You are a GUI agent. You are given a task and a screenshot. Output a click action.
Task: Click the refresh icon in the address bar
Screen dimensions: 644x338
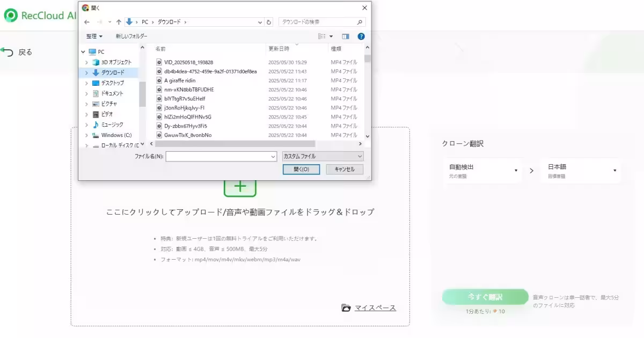[268, 21]
